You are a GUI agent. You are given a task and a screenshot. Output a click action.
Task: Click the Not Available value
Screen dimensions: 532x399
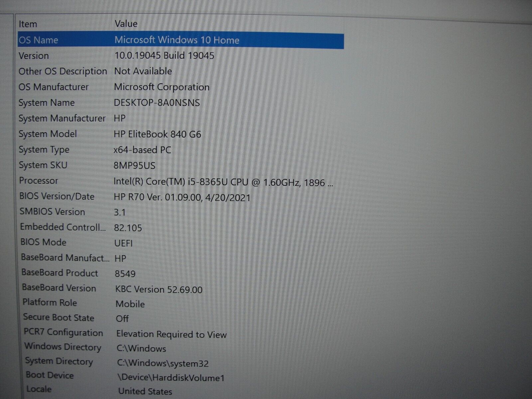pyautogui.click(x=143, y=71)
